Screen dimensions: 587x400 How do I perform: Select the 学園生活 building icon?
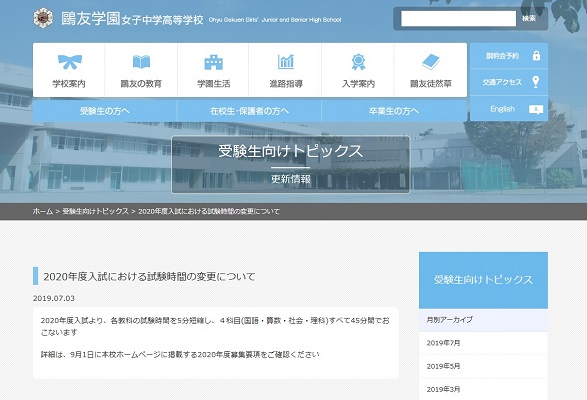(213, 62)
